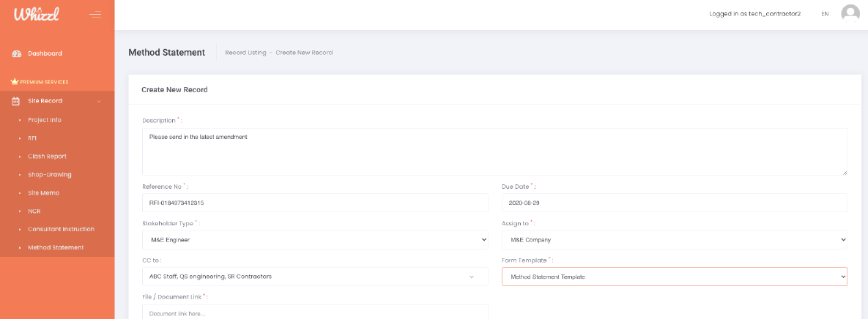Click the Due Date field
The image size is (868, 319).
[674, 203]
